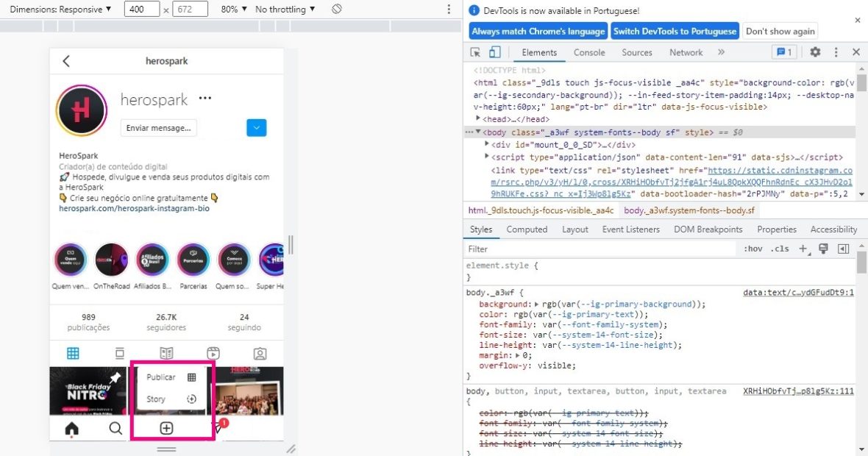Click the new post plus icon

click(167, 428)
